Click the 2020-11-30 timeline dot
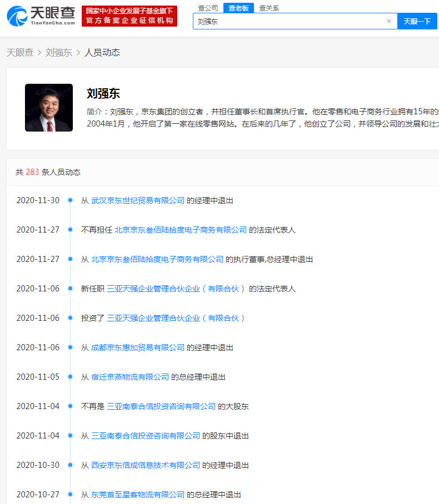Screen dimensions: 439x504 tap(70, 200)
